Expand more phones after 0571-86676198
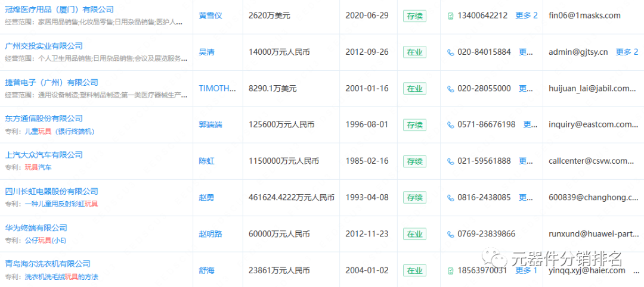Viewport: 644px width, 287px height. 530,124
